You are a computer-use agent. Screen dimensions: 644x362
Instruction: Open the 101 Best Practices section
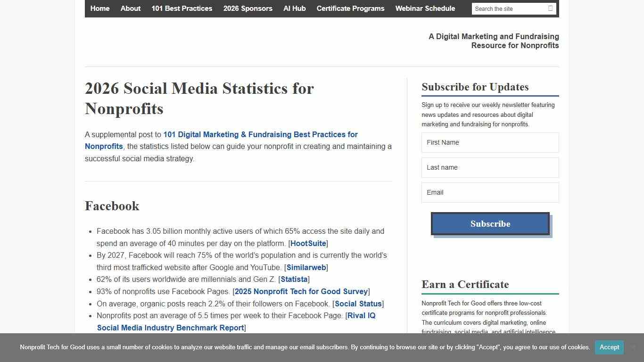pos(182,8)
